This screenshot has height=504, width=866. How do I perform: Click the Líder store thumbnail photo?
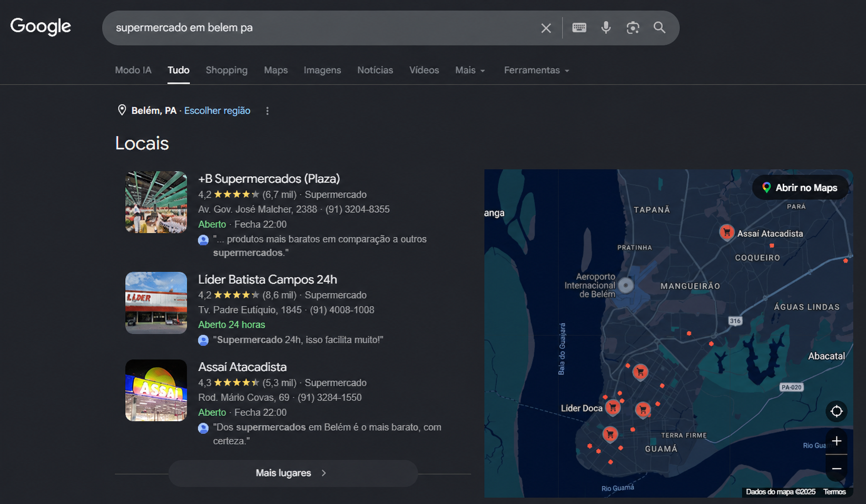tap(156, 302)
